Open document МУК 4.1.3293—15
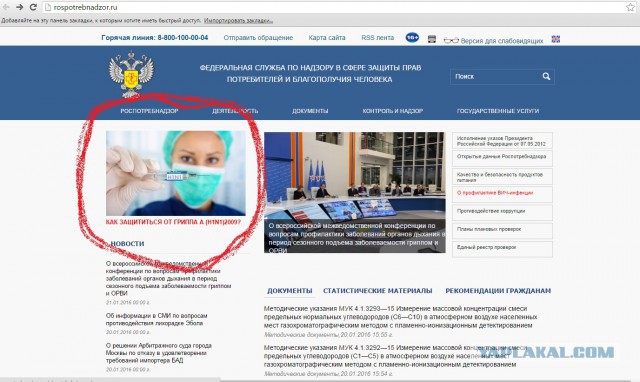The height and width of the screenshot is (382, 640). pos(400,317)
